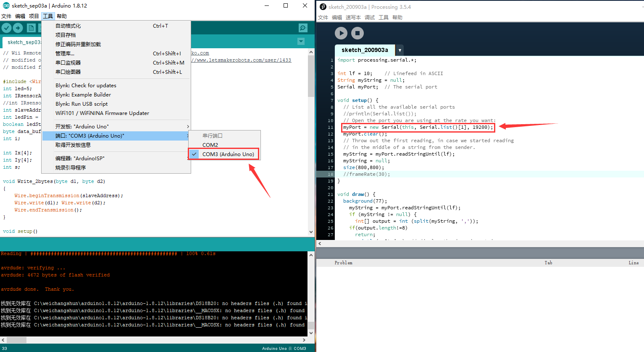644x352 pixels.
Task: Click the Arduino Upload arrow button
Action: coord(18,28)
